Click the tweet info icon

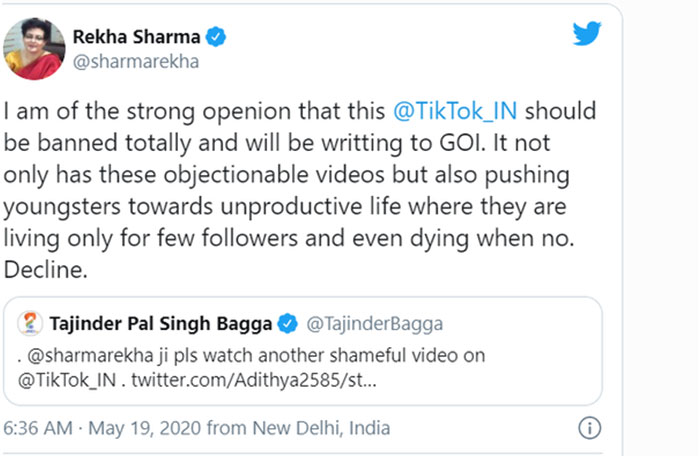click(590, 428)
